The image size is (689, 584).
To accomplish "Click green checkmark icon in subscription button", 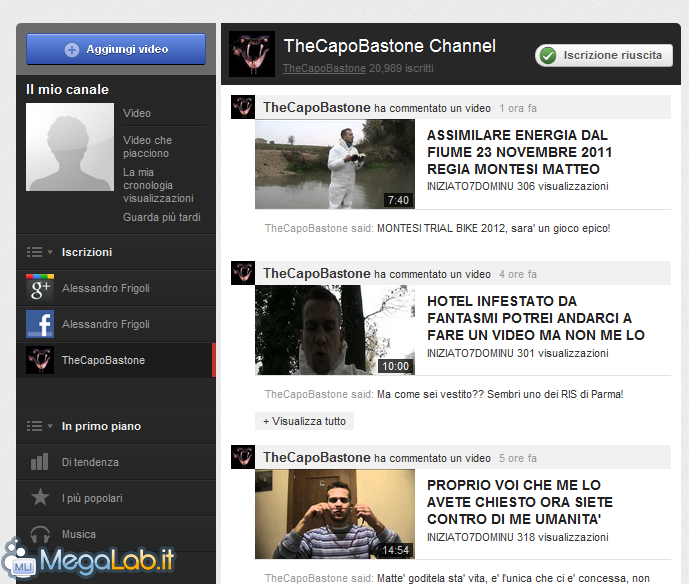I will coord(548,55).
